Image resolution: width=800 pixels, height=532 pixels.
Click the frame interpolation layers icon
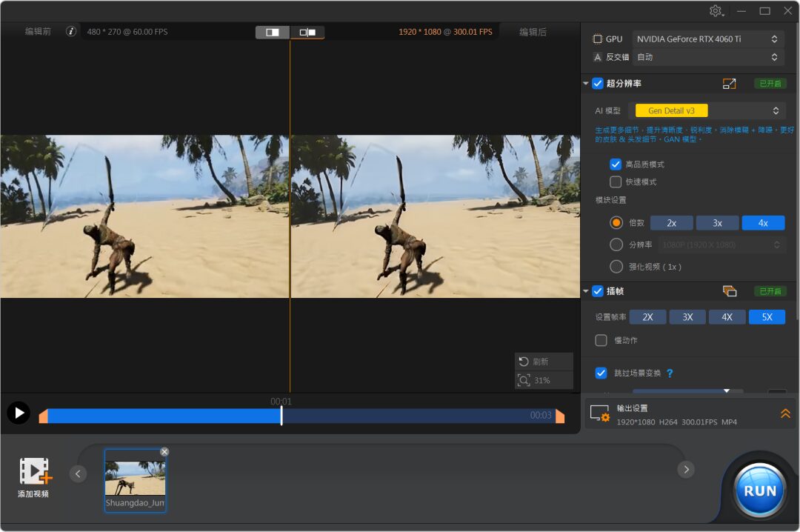click(730, 291)
